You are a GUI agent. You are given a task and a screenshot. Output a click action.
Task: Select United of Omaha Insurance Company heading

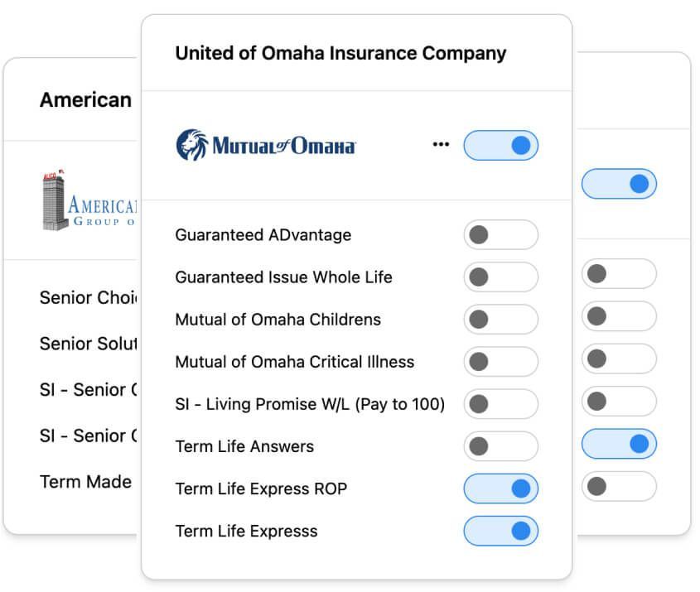[340, 53]
